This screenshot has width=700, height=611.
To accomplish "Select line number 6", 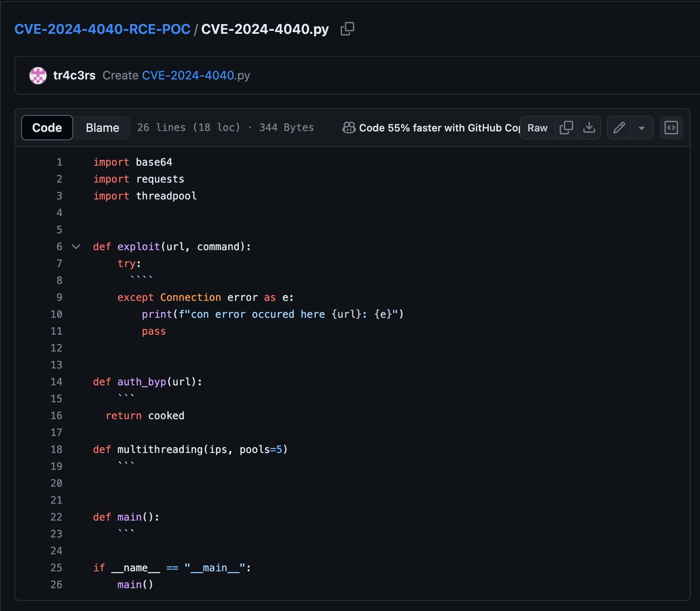I will point(59,247).
